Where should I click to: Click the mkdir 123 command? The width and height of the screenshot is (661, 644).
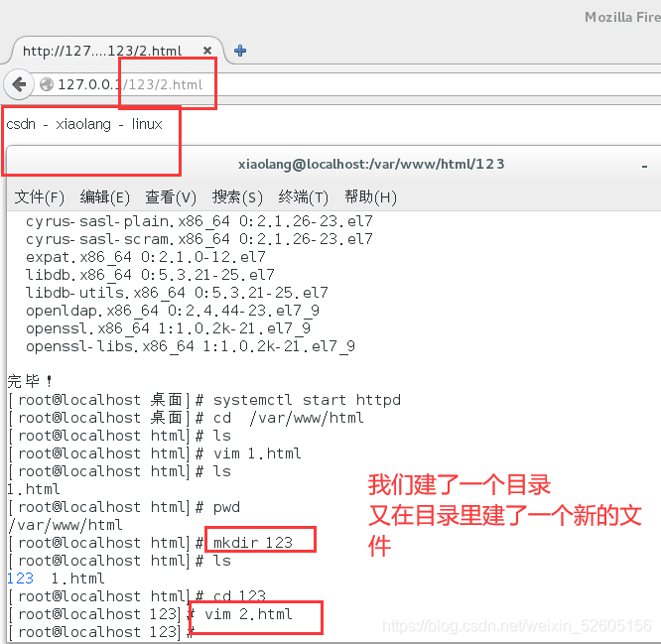pyautogui.click(x=253, y=543)
